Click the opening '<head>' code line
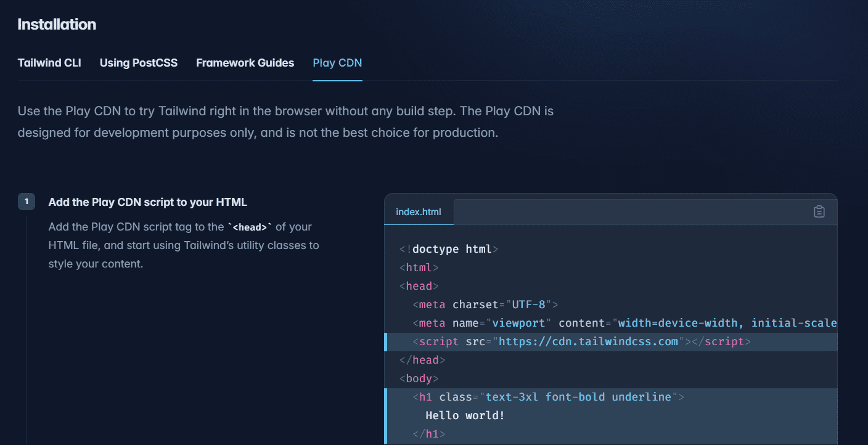Screen dimensions: 868x445 [419, 286]
